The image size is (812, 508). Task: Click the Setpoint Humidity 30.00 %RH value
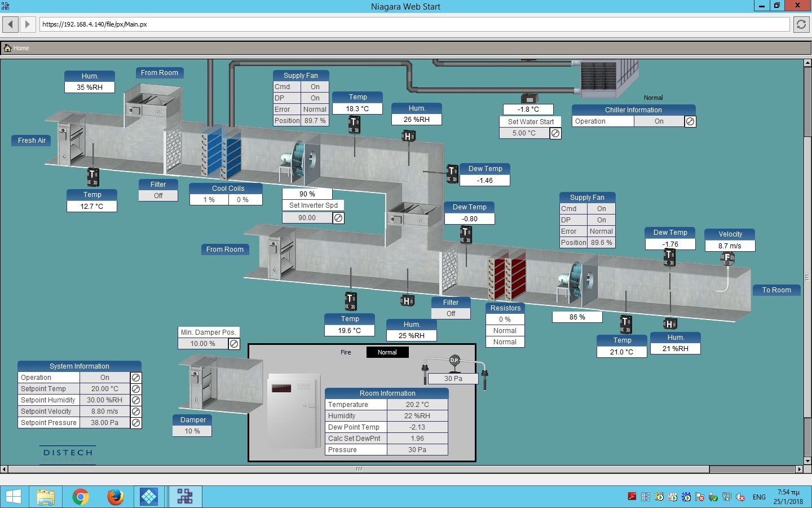click(104, 400)
